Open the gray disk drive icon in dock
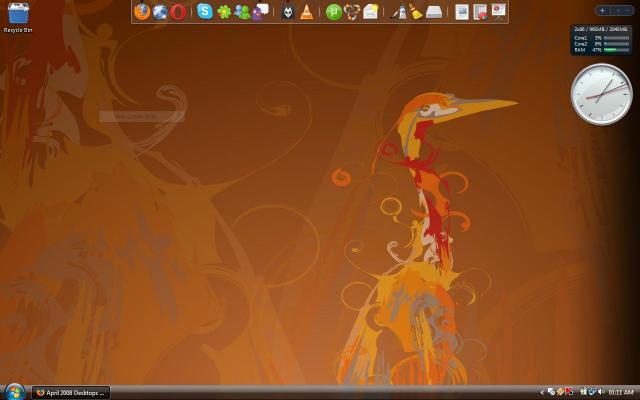Screen dimensions: 640x400 (x=434, y=12)
